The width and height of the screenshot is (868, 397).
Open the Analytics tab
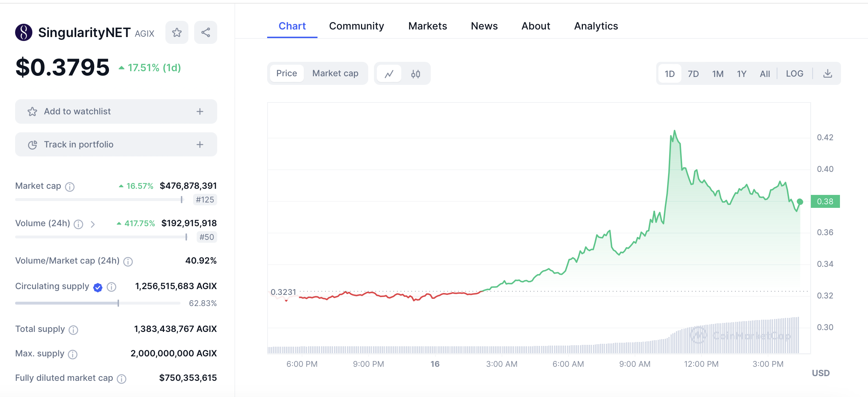596,26
